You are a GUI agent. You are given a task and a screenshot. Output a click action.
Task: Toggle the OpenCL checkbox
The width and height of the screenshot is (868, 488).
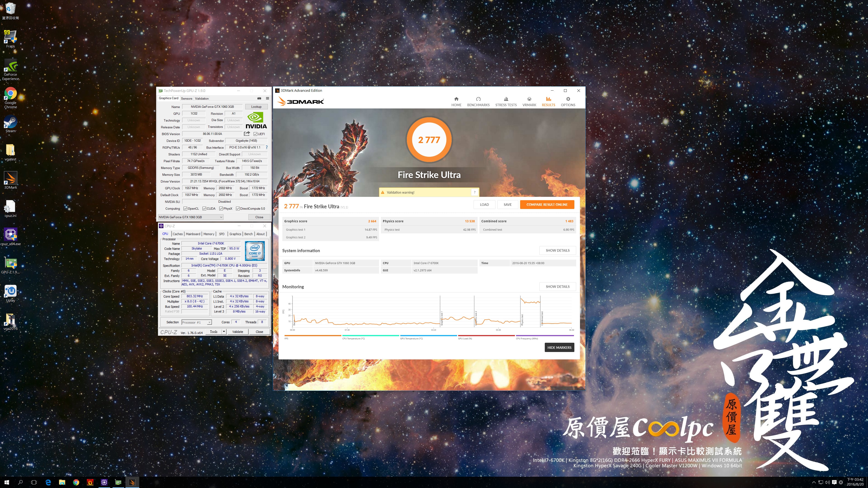tap(185, 209)
